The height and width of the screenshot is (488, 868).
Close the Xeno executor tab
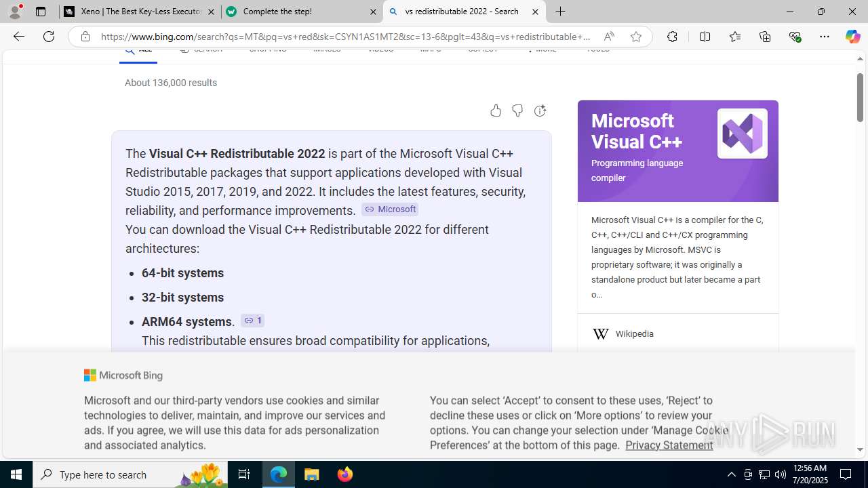coord(211,12)
